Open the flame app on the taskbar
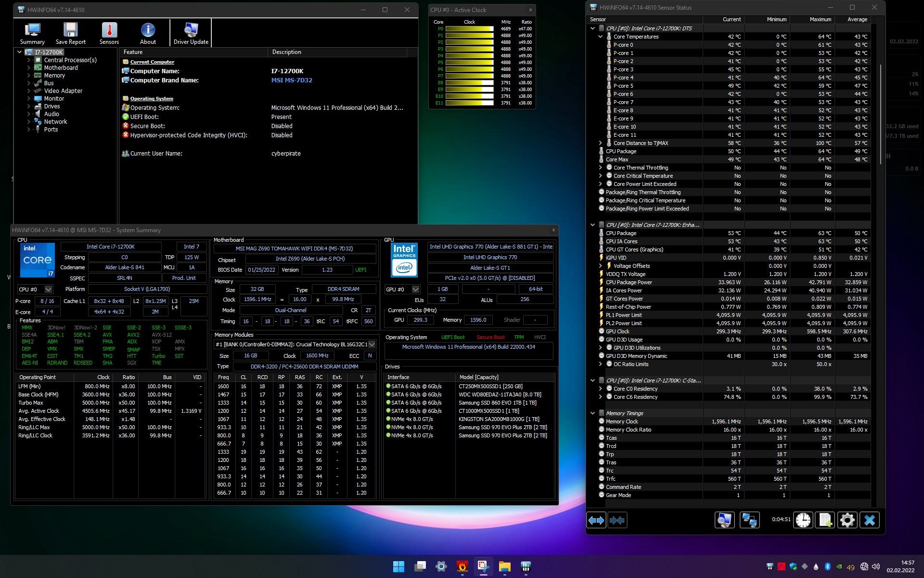Screen dimensions: 924x578 click(x=462, y=566)
